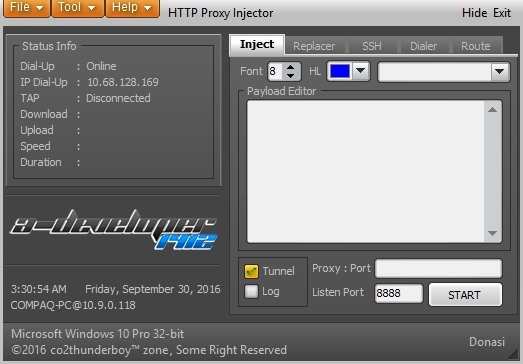Image resolution: width=523 pixels, height=364 pixels.
Task: Open the SSH tab
Action: (372, 46)
